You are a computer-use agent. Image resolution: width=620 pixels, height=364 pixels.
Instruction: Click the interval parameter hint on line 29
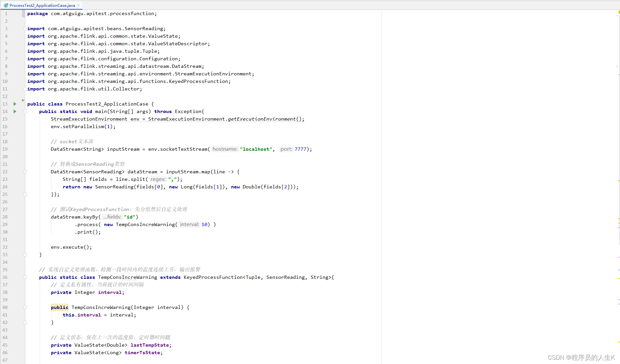pyautogui.click(x=189, y=224)
